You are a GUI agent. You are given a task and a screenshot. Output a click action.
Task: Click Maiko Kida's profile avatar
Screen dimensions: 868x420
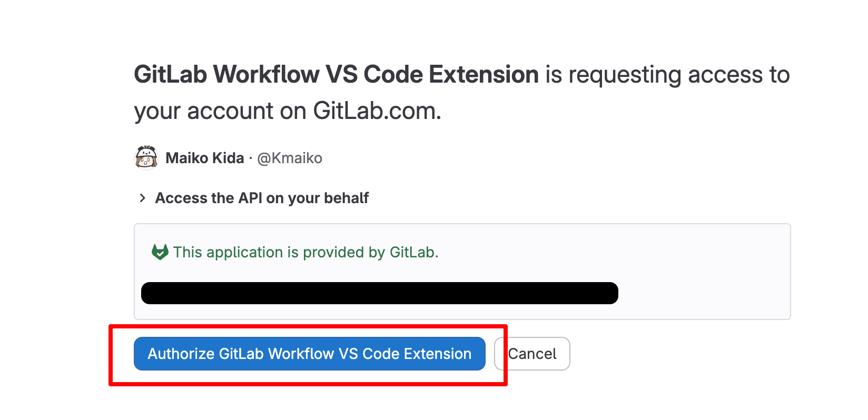point(146,158)
